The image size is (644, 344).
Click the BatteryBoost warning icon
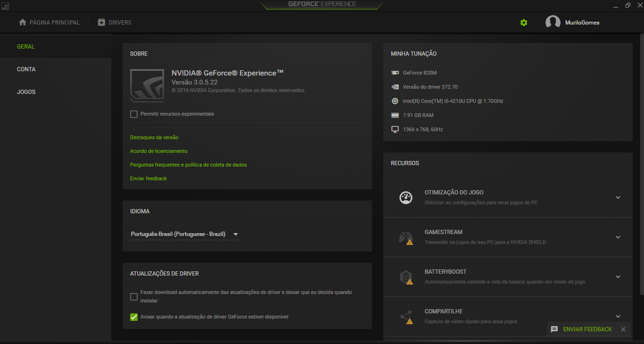pos(410,282)
